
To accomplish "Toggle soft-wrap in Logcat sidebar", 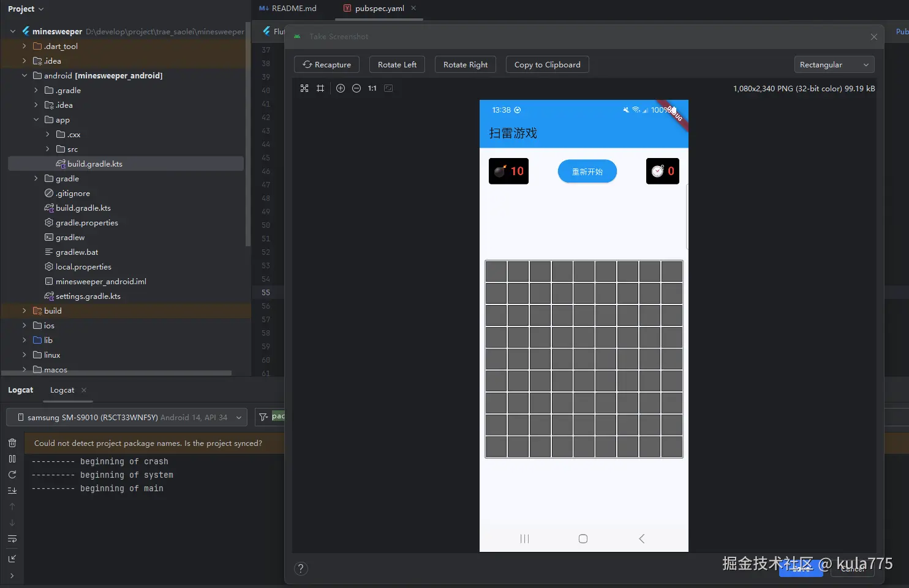I will (12, 539).
